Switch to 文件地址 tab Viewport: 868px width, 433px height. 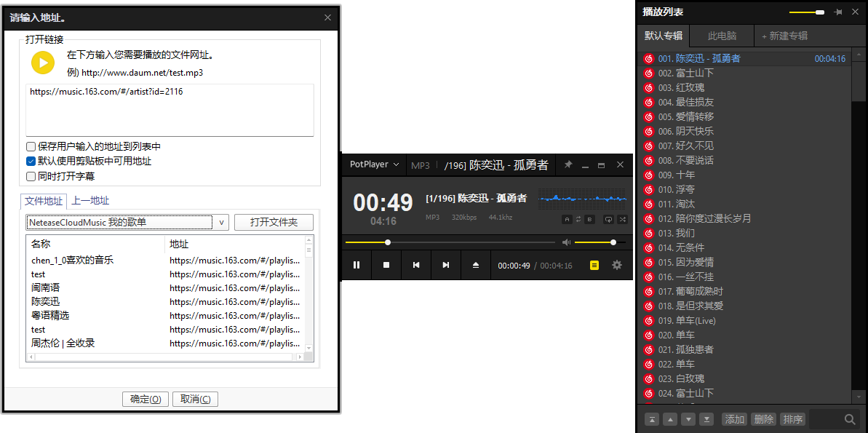point(44,200)
